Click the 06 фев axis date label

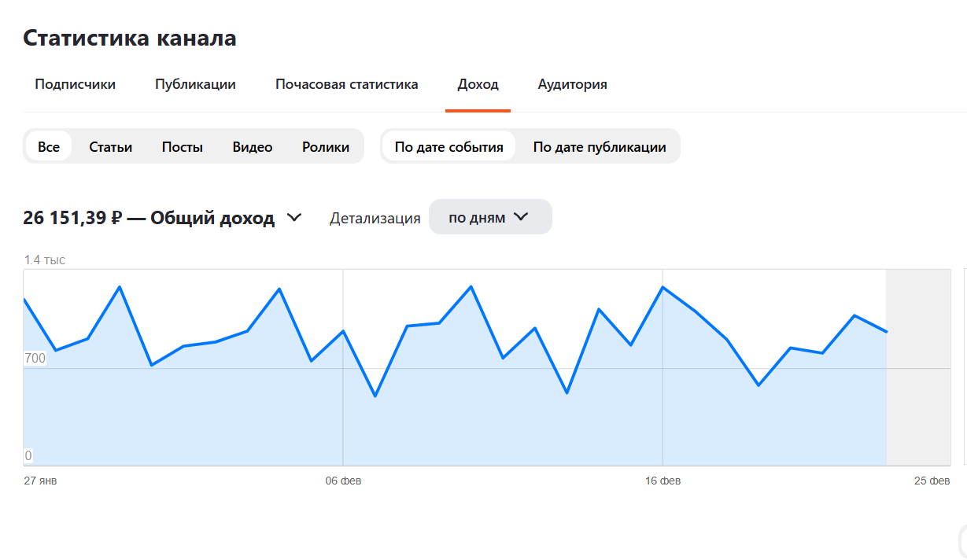[343, 481]
